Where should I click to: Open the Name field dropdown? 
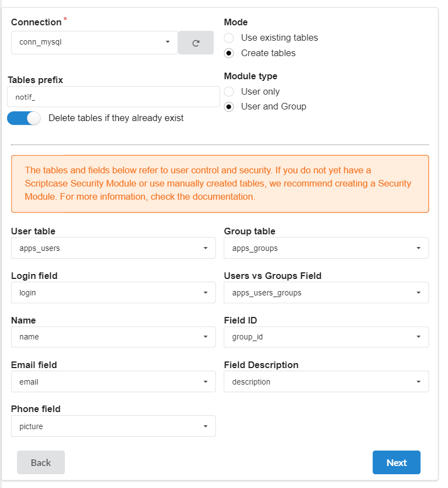click(113, 337)
